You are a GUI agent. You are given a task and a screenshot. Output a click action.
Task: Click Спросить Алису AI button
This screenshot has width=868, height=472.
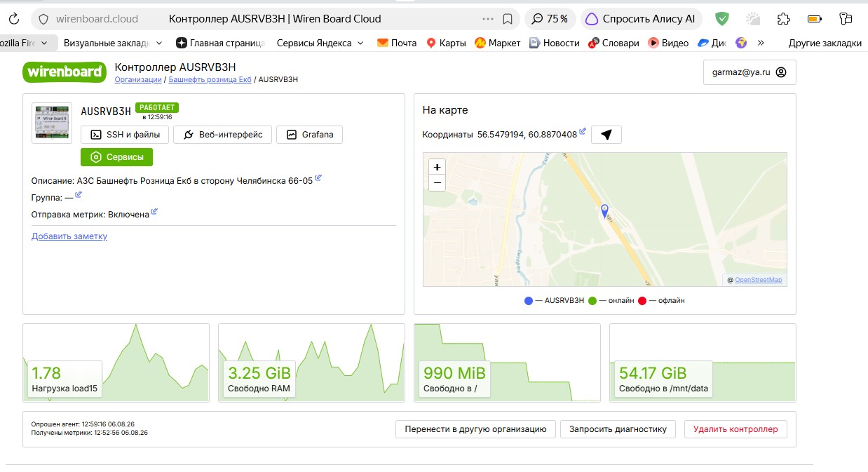(641, 19)
